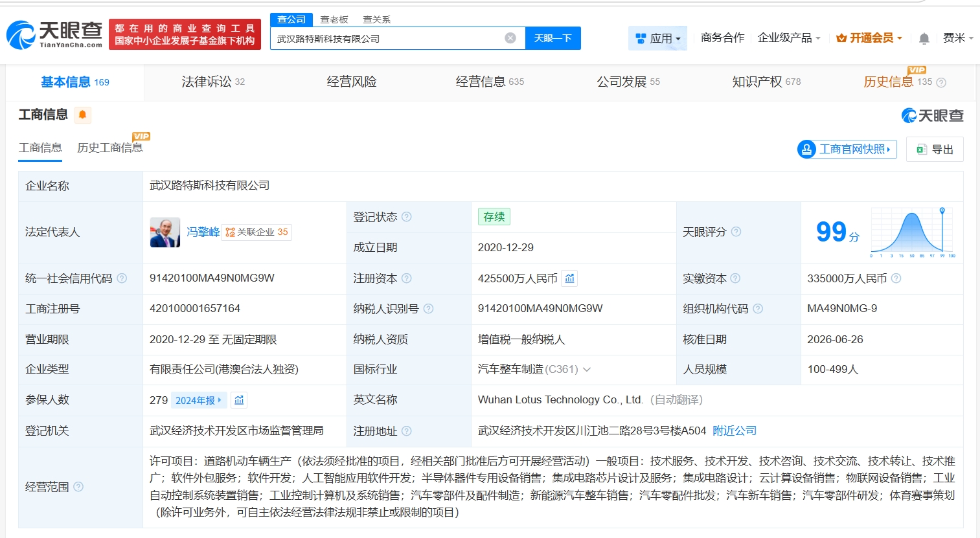980x538 pixels.
Task: Click the score distribution curve chart
Action: (x=913, y=232)
